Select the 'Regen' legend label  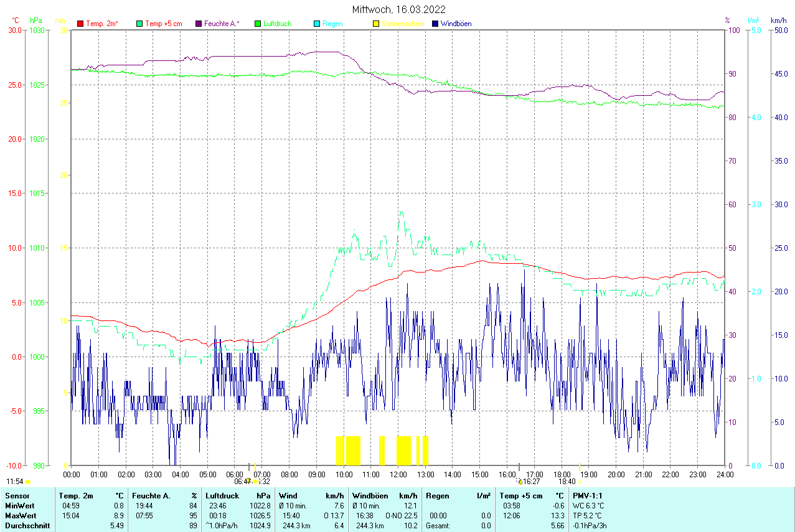332,24
